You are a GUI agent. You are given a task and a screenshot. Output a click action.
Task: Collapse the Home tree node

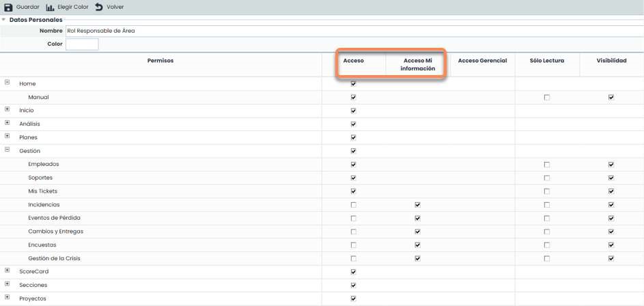tap(8, 83)
